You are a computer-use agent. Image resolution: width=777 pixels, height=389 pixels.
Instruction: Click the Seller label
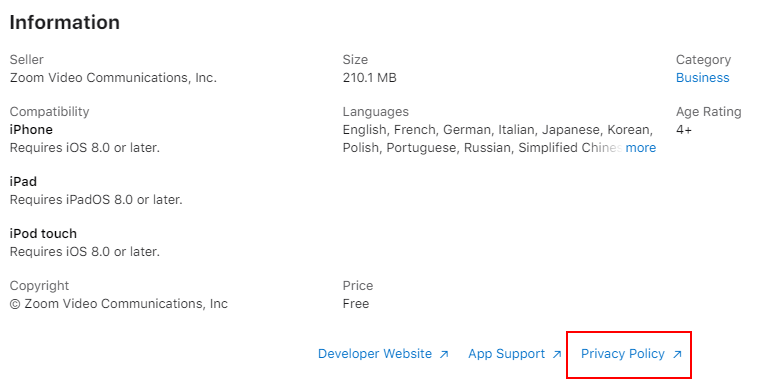tap(27, 59)
